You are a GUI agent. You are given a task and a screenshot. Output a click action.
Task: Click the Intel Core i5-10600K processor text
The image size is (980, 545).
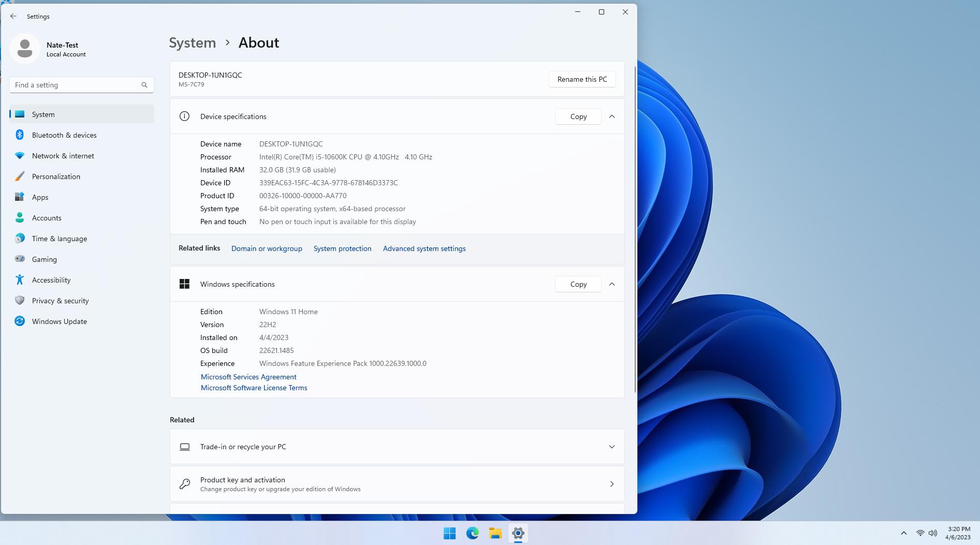point(346,157)
